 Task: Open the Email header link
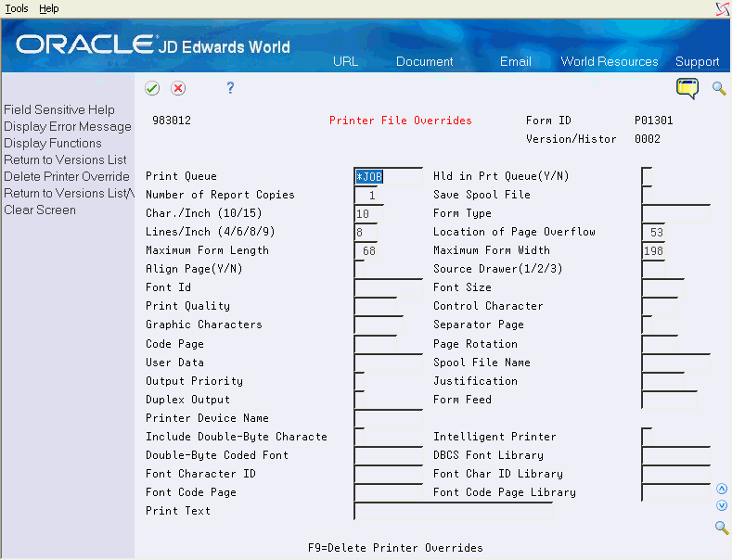[516, 61]
